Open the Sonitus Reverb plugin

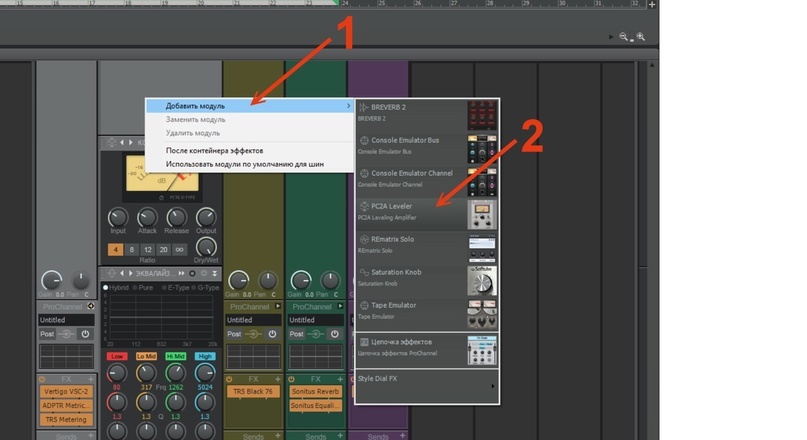pyautogui.click(x=315, y=392)
